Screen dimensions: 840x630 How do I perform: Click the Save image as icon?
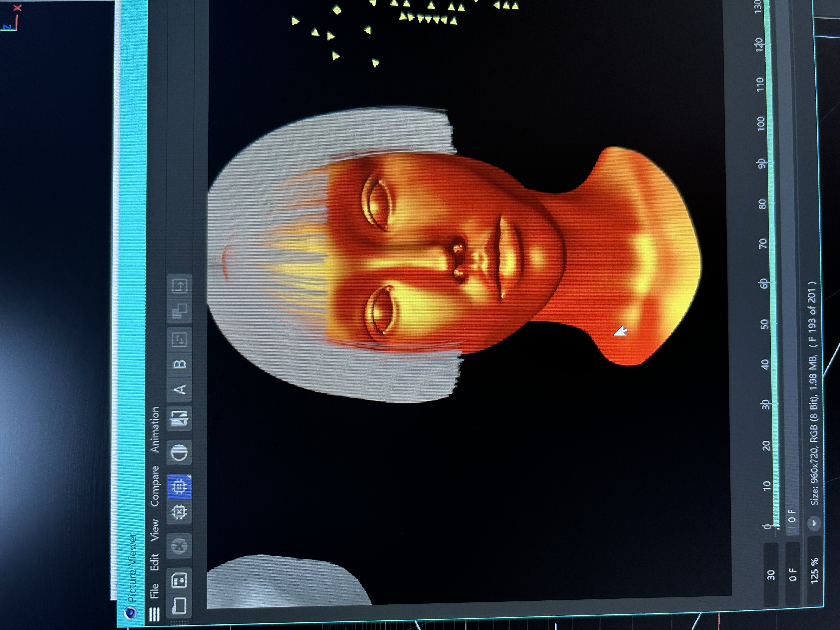pos(179,580)
